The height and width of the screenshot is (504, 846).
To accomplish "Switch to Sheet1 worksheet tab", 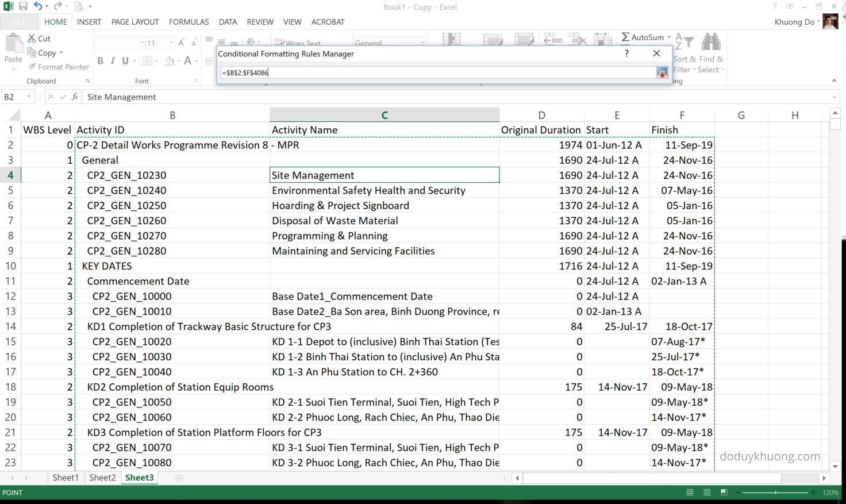I will pos(66,478).
